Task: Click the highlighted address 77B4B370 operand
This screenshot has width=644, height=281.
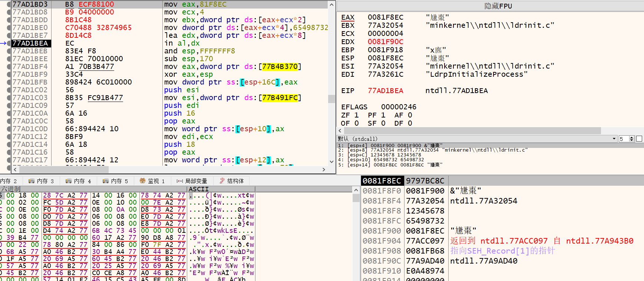Action: pos(280,67)
